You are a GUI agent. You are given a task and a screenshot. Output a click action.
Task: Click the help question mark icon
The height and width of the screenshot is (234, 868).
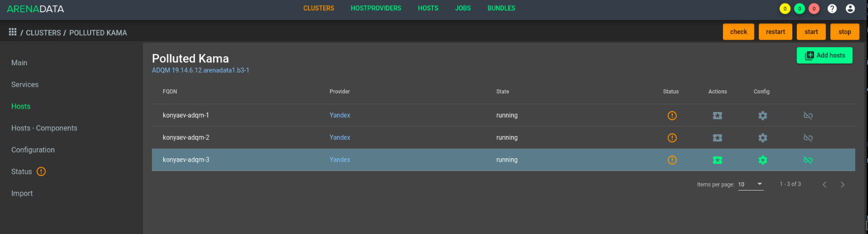[x=832, y=8]
